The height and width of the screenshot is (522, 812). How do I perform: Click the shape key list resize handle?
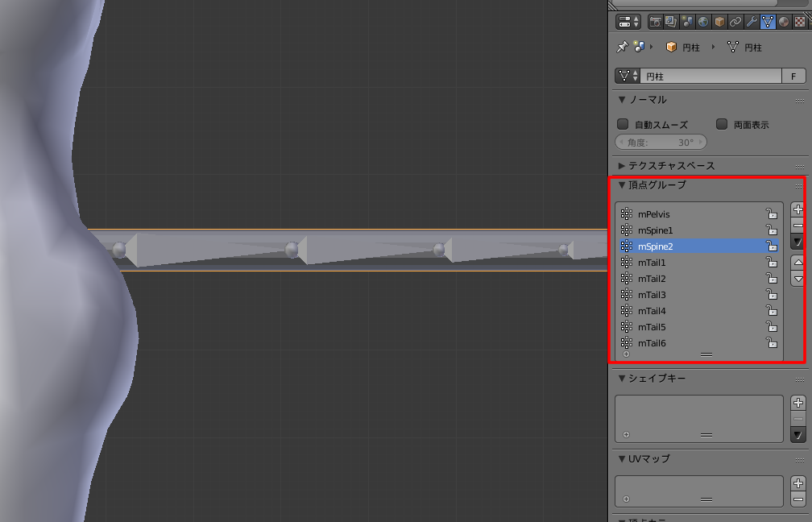click(706, 435)
